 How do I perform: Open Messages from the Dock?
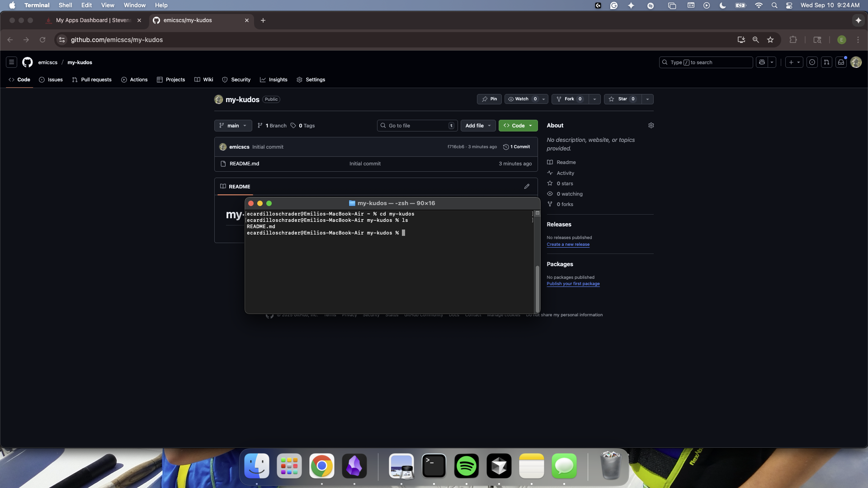click(x=564, y=466)
